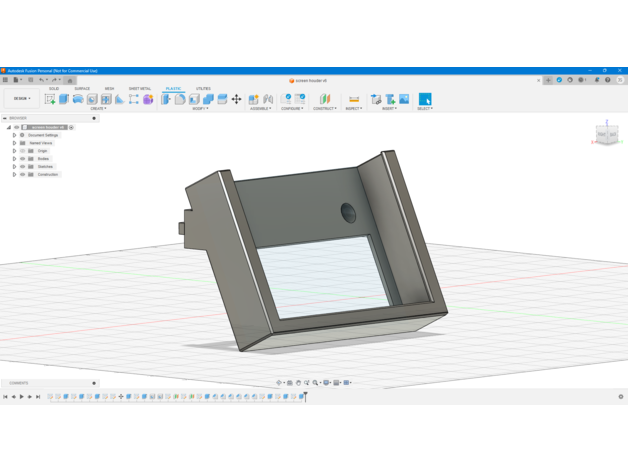
Task: Select the Move/Copy tool icon
Action: 237,99
